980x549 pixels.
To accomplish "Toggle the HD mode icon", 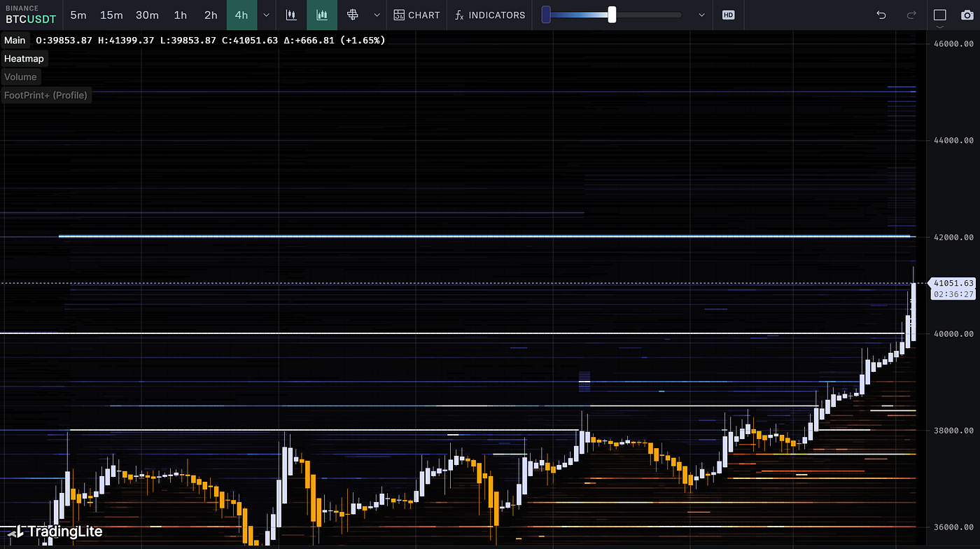I will click(728, 15).
